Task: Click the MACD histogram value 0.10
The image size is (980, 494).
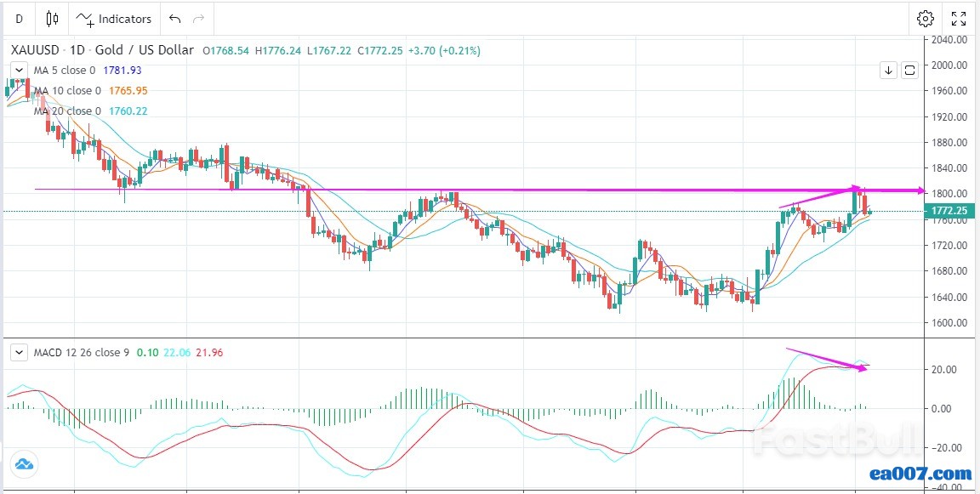Action: [147, 353]
